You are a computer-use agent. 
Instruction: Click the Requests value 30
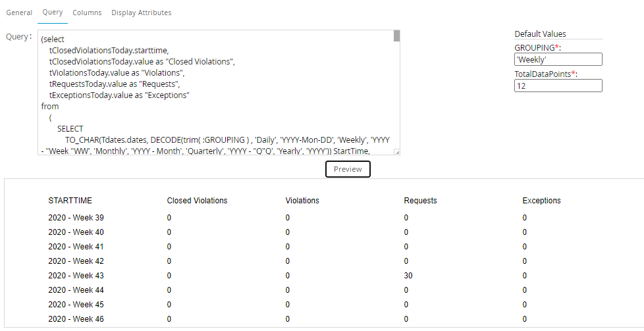408,276
